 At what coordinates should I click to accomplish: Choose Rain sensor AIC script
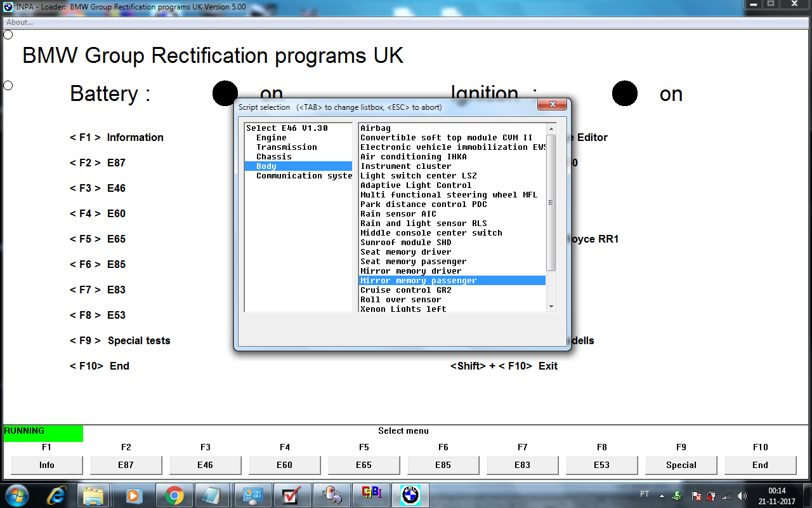(452, 214)
